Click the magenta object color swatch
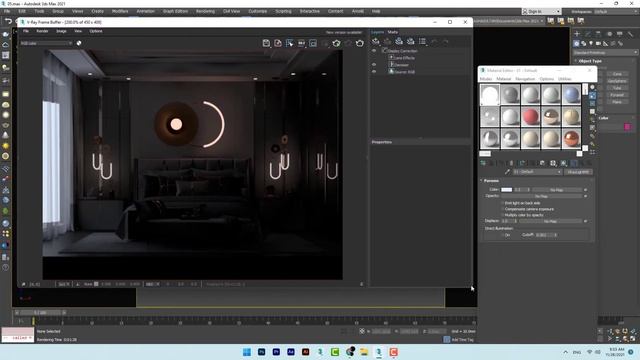 tap(628, 127)
